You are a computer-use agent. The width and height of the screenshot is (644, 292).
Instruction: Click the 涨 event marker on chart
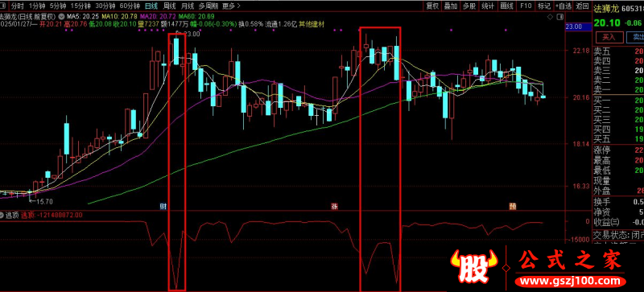point(334,206)
